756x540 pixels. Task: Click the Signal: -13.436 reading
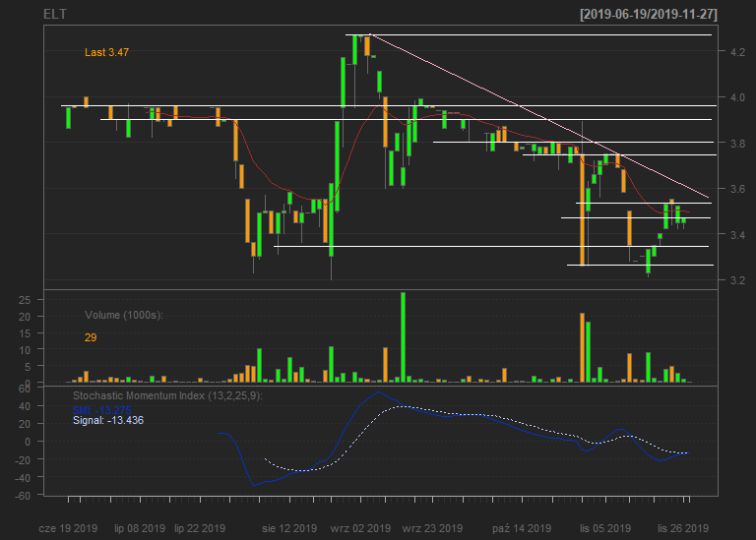point(108,421)
